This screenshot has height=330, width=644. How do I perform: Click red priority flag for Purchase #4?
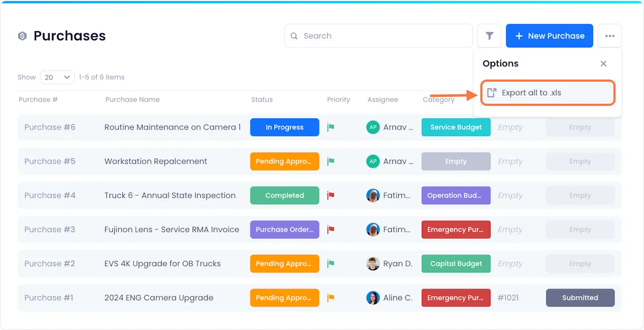[x=331, y=196]
